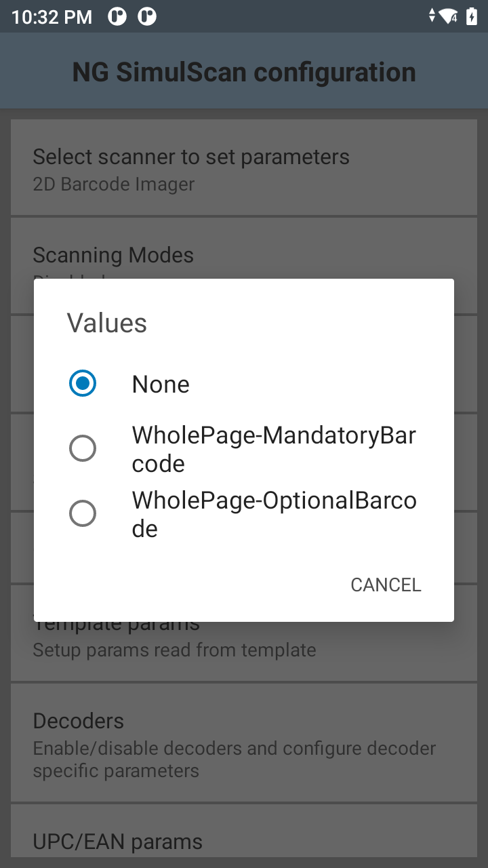Tap the WholePage-MandatoryBarcode label text

274,449
